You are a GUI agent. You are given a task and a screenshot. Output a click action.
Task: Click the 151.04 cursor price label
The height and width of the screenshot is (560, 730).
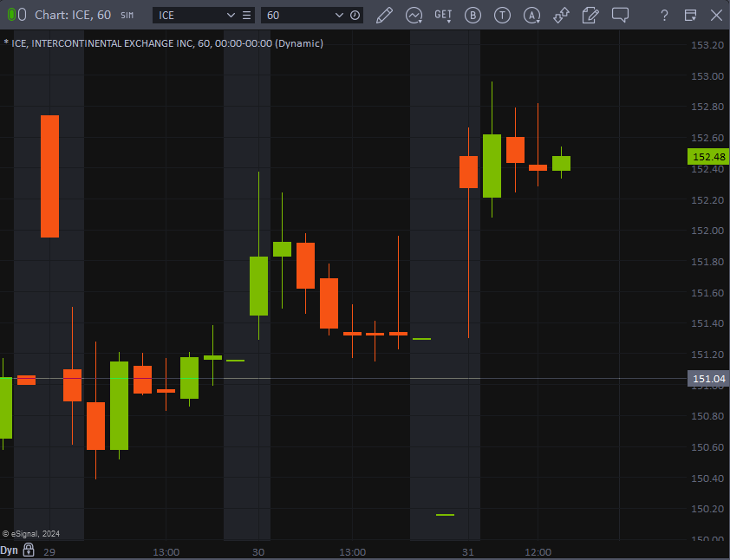[708, 379]
